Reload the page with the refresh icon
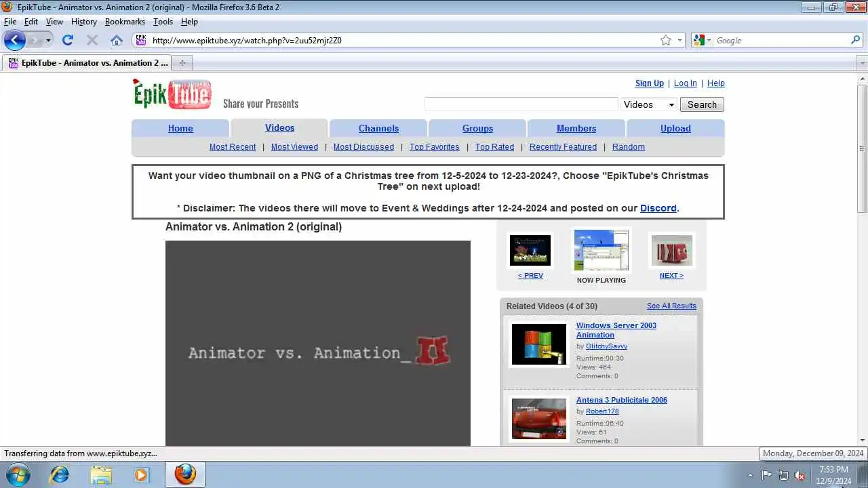 coord(67,40)
